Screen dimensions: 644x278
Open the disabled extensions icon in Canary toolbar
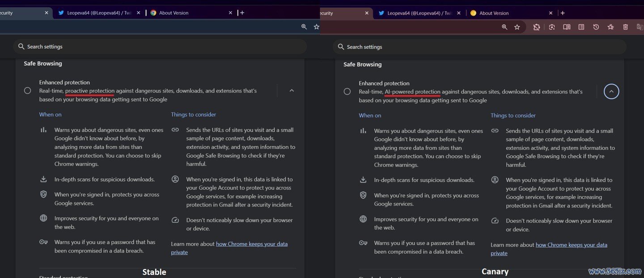537,27
